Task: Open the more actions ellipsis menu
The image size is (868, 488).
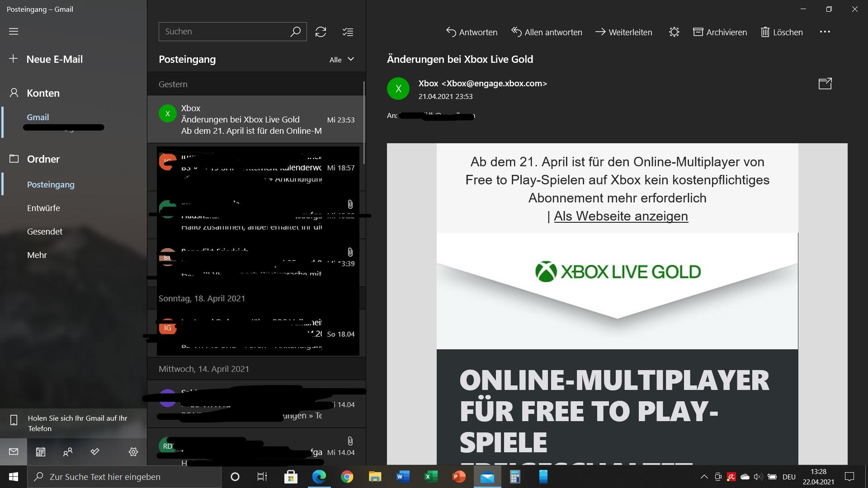Action: click(x=825, y=32)
